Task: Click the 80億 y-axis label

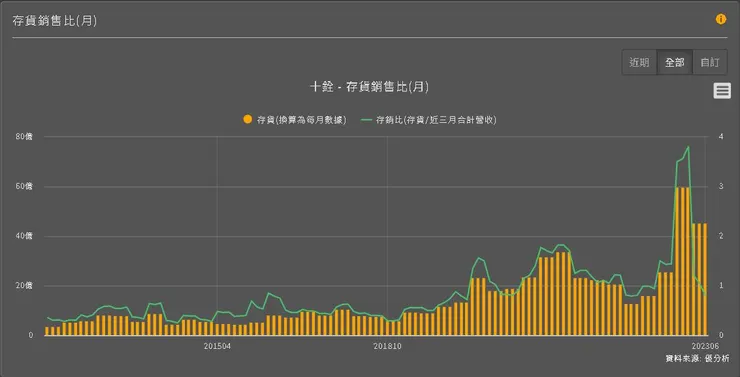Action: [x=25, y=137]
